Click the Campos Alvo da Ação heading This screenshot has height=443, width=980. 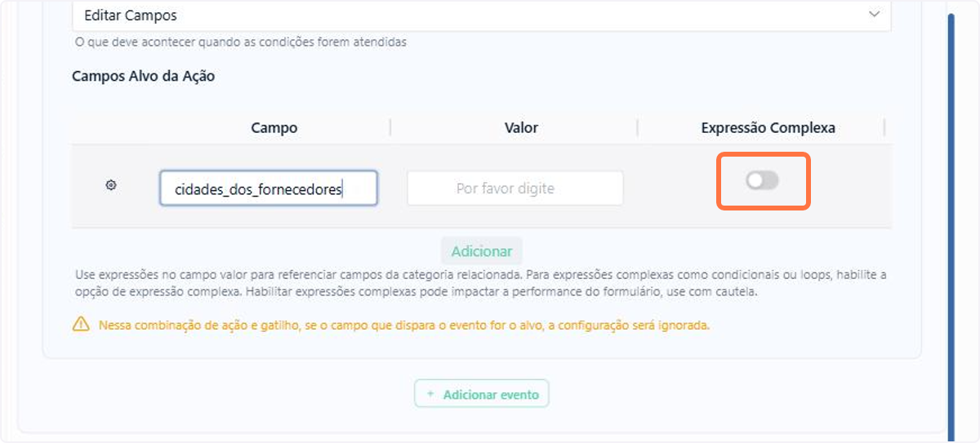click(144, 76)
